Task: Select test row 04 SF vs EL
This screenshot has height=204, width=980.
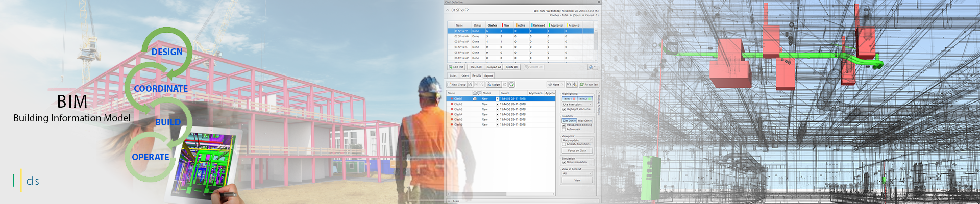Action: tap(521, 47)
